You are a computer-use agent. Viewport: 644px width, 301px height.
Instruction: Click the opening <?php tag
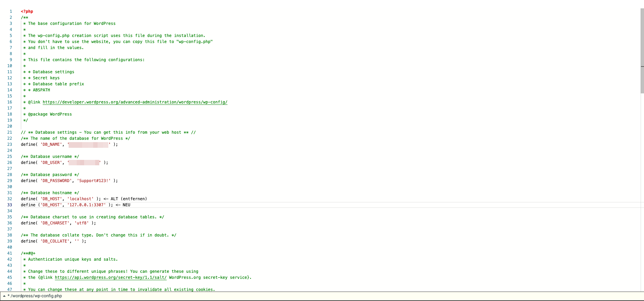pyautogui.click(x=27, y=11)
